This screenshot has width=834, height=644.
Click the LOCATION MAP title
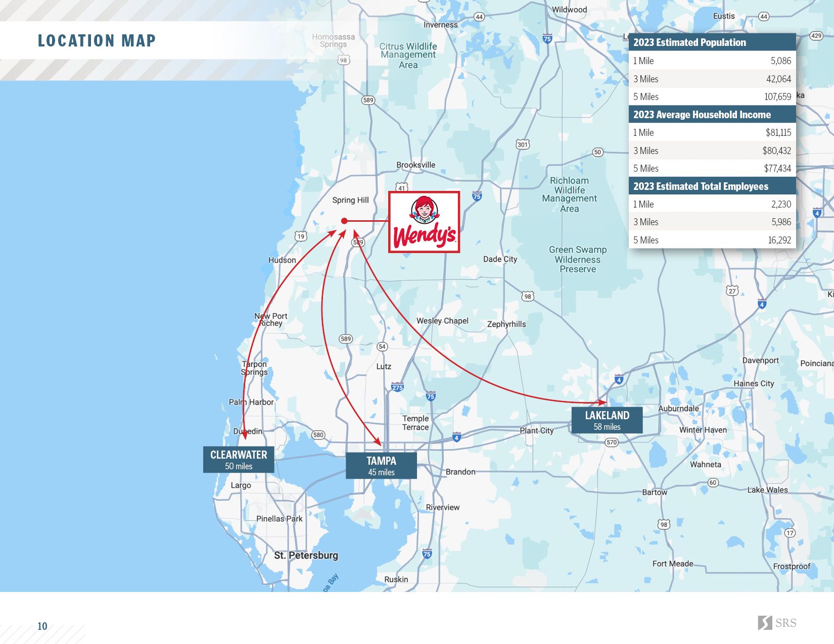[97, 40]
